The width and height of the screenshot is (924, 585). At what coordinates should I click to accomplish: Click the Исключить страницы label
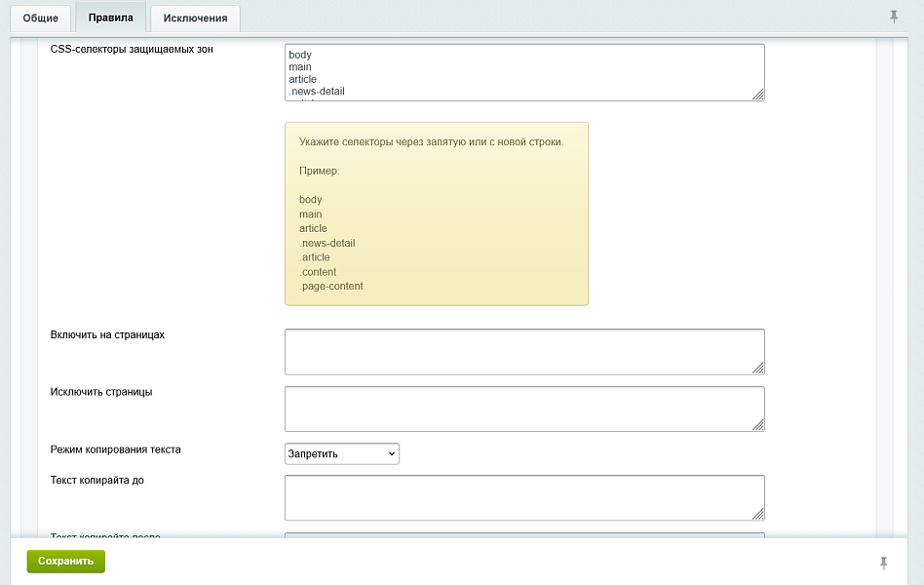pyautogui.click(x=100, y=392)
